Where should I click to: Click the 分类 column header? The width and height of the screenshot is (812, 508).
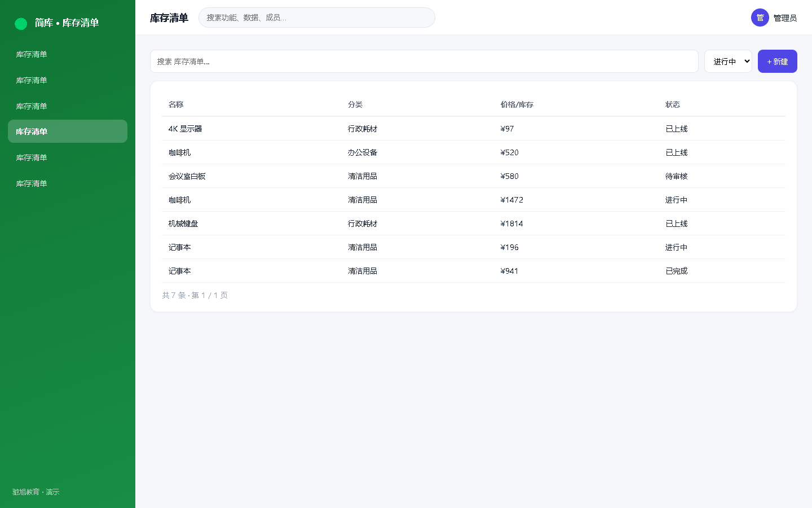click(x=355, y=104)
